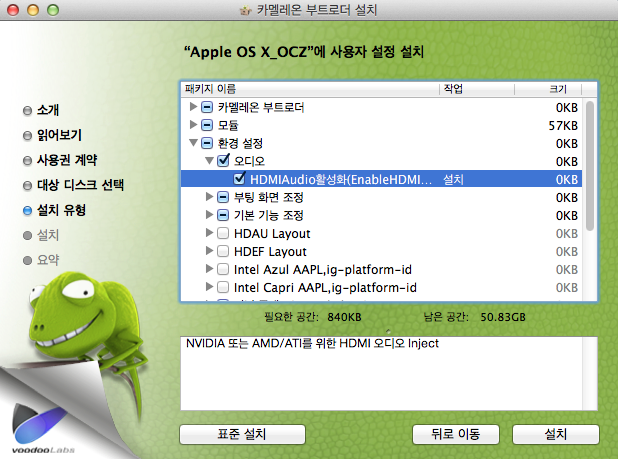Toggle the 모듈 checkbox
The image size is (618, 459).
(x=207, y=125)
